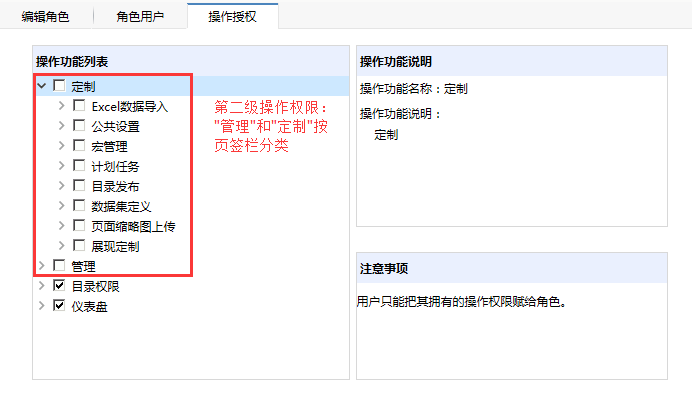Uncheck the 目录权限 checkbox
Screen dimensions: 692x400
tap(59, 285)
